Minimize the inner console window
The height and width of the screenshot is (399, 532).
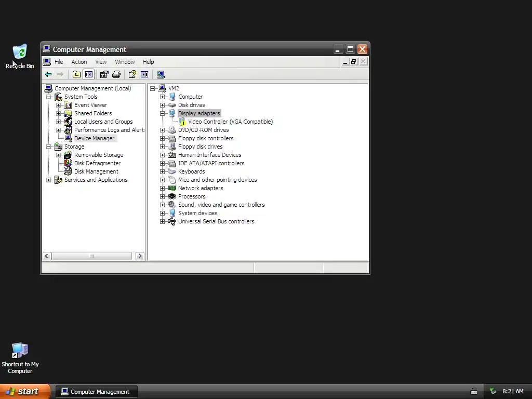click(345, 62)
